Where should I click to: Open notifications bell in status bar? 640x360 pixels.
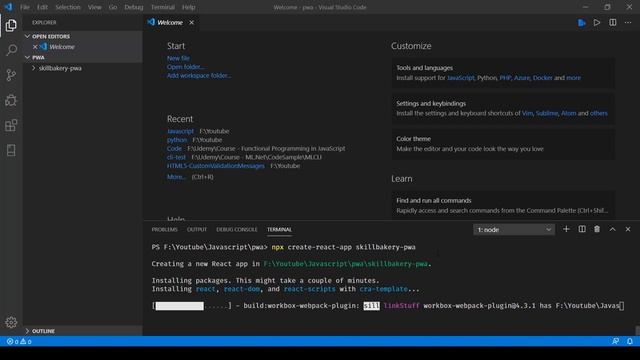click(x=630, y=341)
